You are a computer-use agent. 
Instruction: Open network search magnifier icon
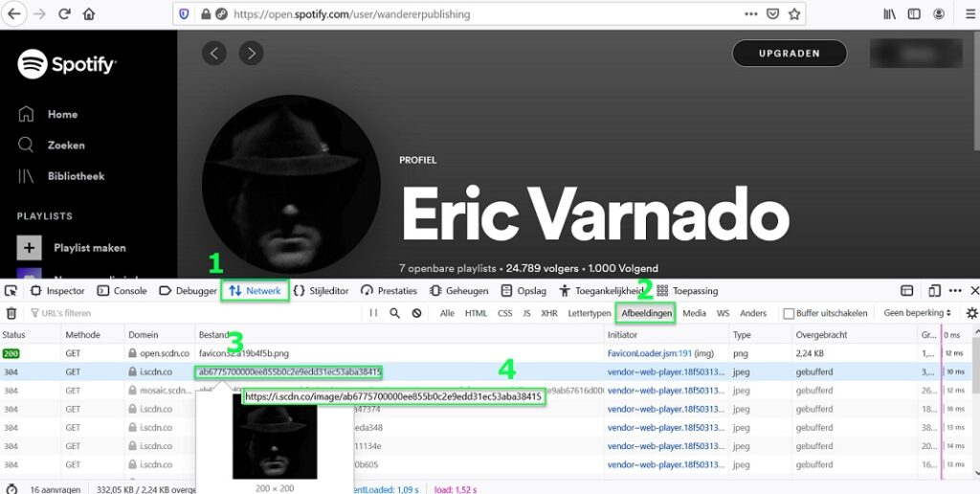(x=394, y=313)
